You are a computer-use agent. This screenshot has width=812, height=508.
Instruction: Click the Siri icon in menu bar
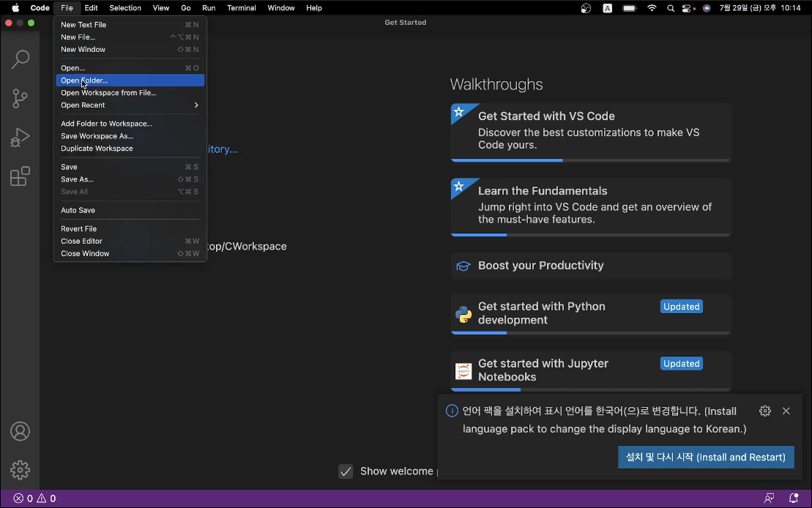coord(707,8)
